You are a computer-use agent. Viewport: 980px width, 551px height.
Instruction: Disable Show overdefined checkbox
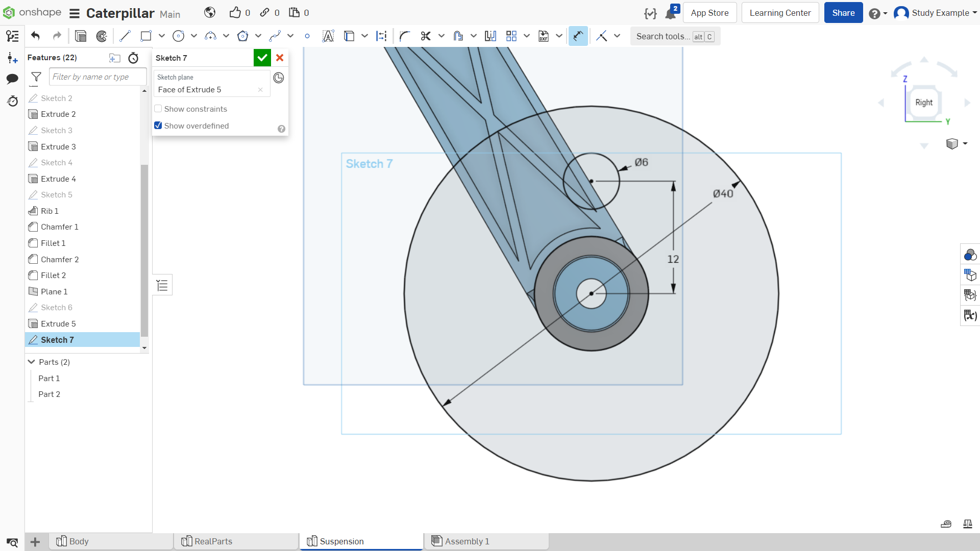(x=158, y=126)
